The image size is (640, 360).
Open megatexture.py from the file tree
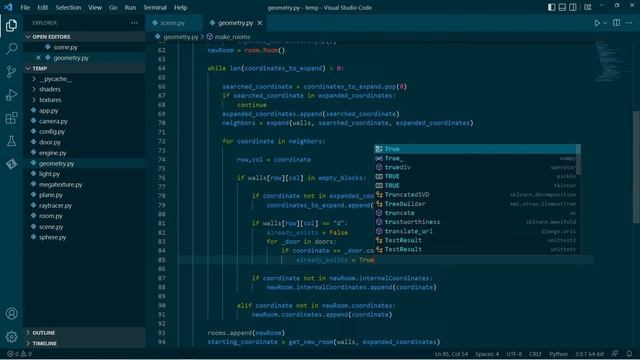84,184
